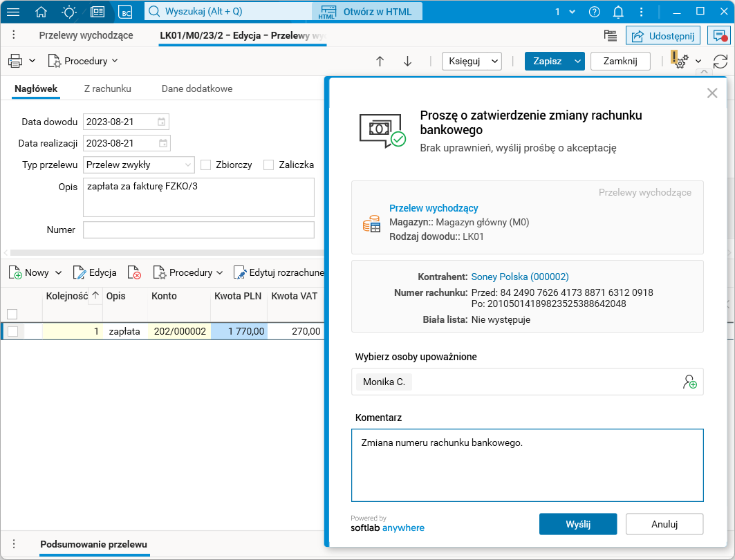Click the Opis text area
This screenshot has width=735, height=560.
pos(198,197)
